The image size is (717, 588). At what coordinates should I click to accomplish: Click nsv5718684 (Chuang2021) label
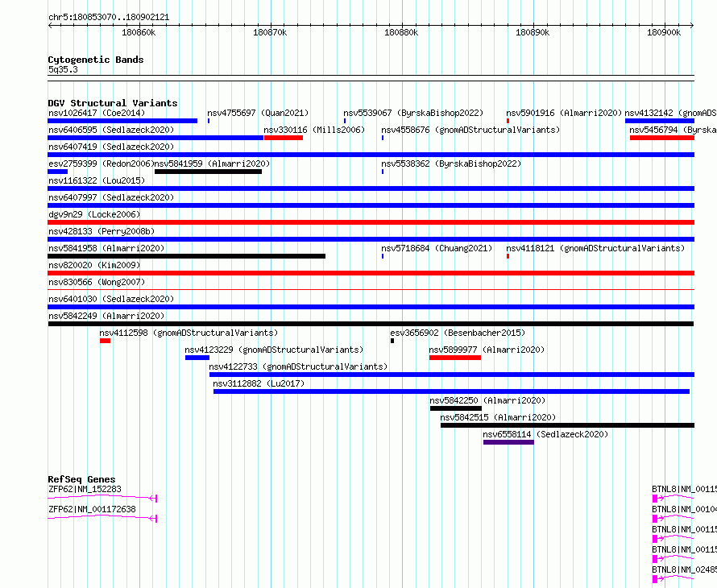437,248
